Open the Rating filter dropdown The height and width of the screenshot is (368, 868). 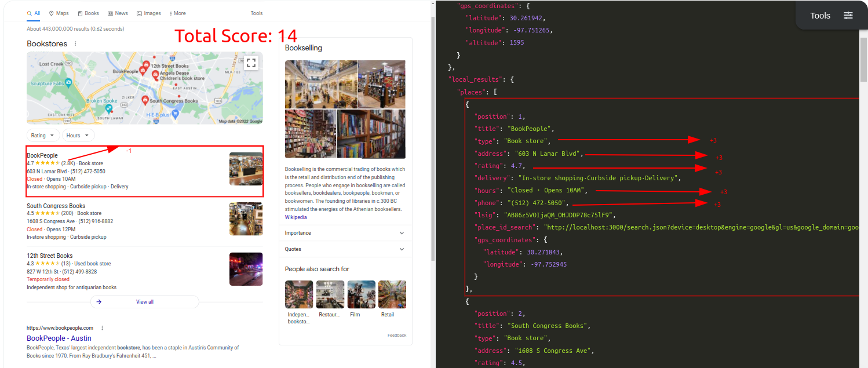[x=43, y=136]
